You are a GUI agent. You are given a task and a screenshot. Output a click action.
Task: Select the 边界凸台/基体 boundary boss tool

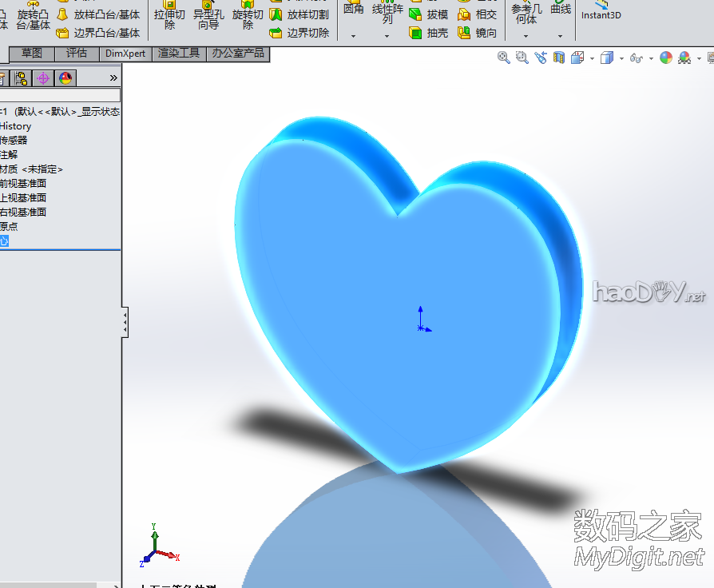(x=97, y=33)
